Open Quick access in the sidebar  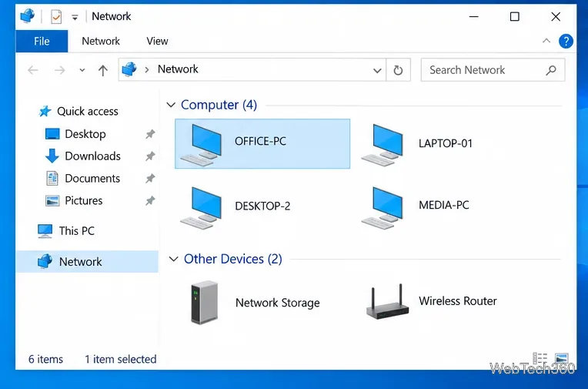coord(79,111)
